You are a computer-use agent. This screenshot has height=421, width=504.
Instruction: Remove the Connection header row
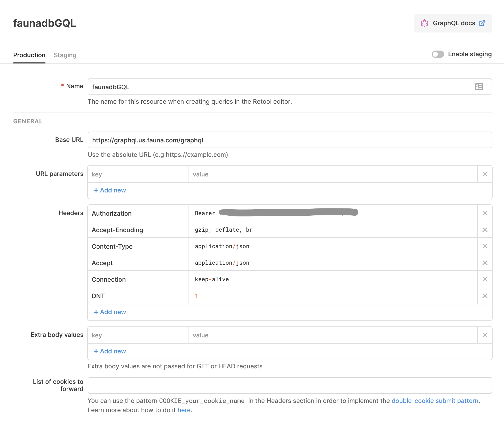click(485, 279)
